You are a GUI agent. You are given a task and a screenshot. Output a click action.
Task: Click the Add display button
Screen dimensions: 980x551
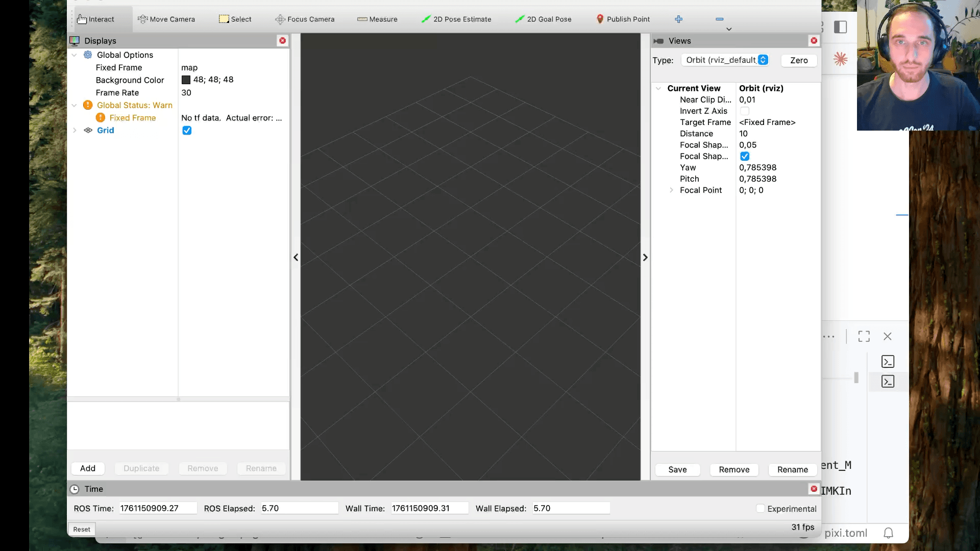click(x=87, y=468)
